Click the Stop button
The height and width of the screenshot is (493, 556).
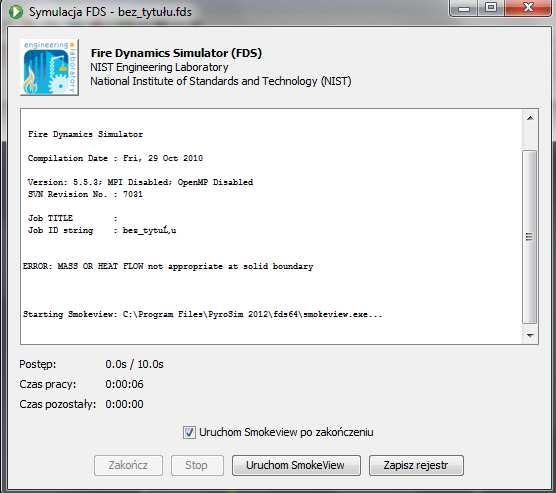coord(197,465)
